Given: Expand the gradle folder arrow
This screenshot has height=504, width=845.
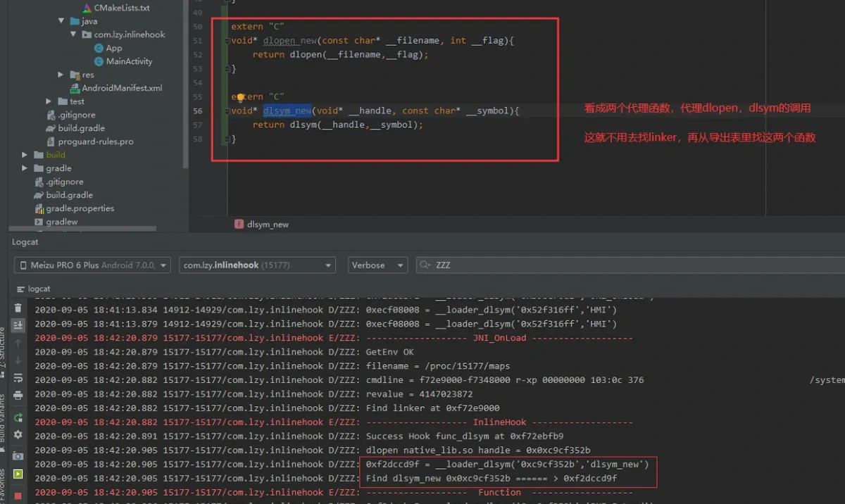Looking at the screenshot, I should click(25, 168).
